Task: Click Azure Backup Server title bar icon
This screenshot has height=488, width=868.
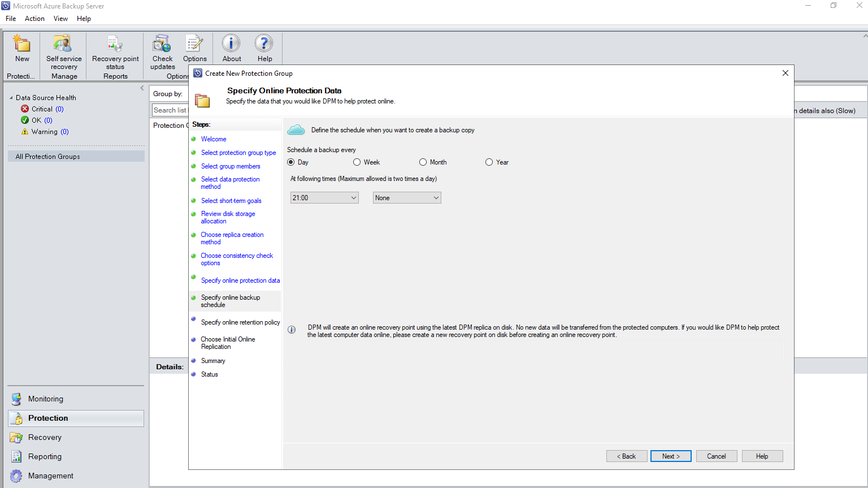Action: [x=6, y=6]
